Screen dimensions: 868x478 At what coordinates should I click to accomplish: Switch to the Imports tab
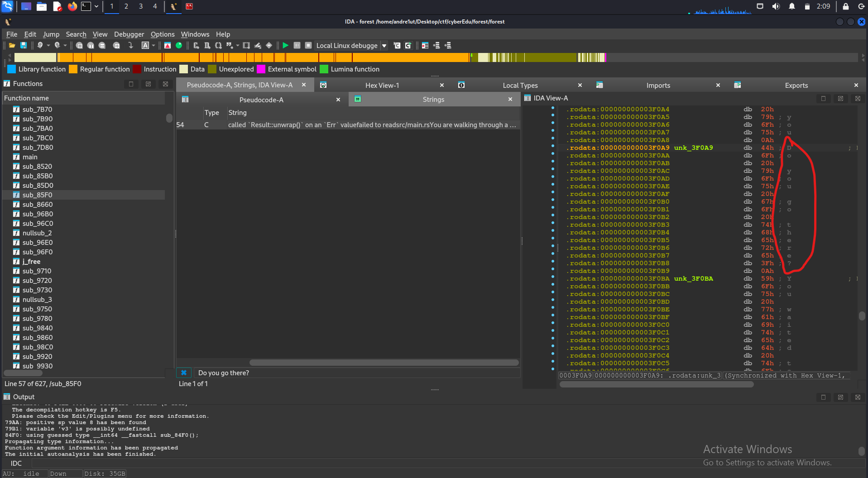pos(658,85)
